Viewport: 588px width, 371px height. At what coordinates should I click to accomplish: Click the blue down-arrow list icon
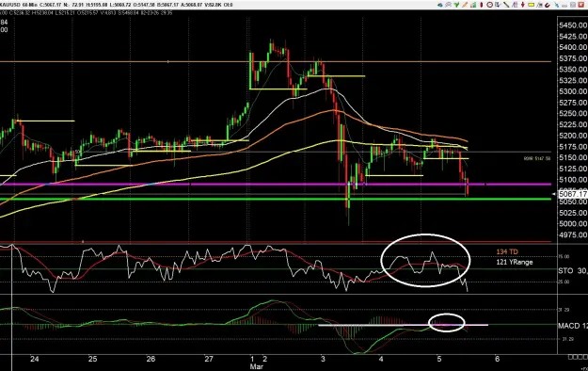click(x=498, y=5)
